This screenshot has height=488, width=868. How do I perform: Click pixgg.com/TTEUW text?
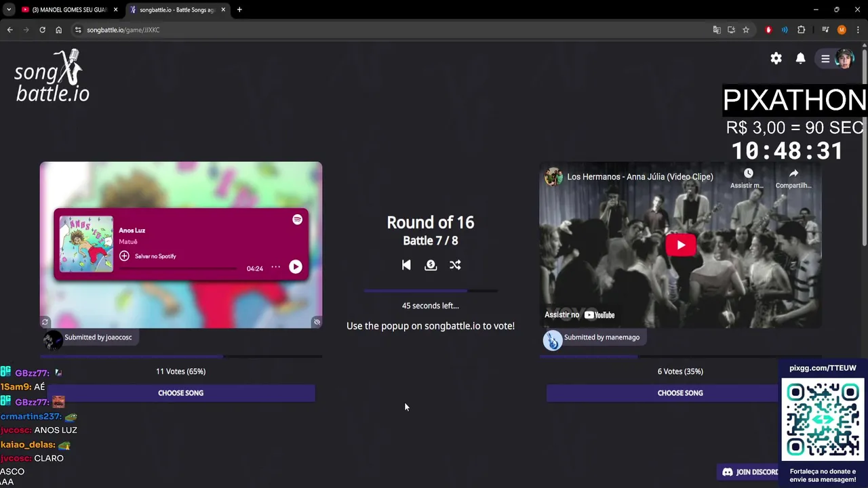pos(823,368)
